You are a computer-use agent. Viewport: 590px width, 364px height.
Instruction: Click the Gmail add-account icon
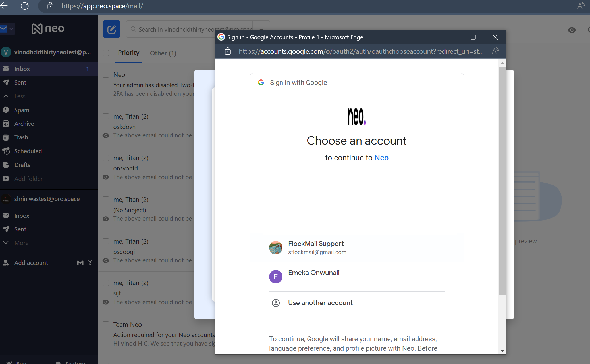point(80,263)
